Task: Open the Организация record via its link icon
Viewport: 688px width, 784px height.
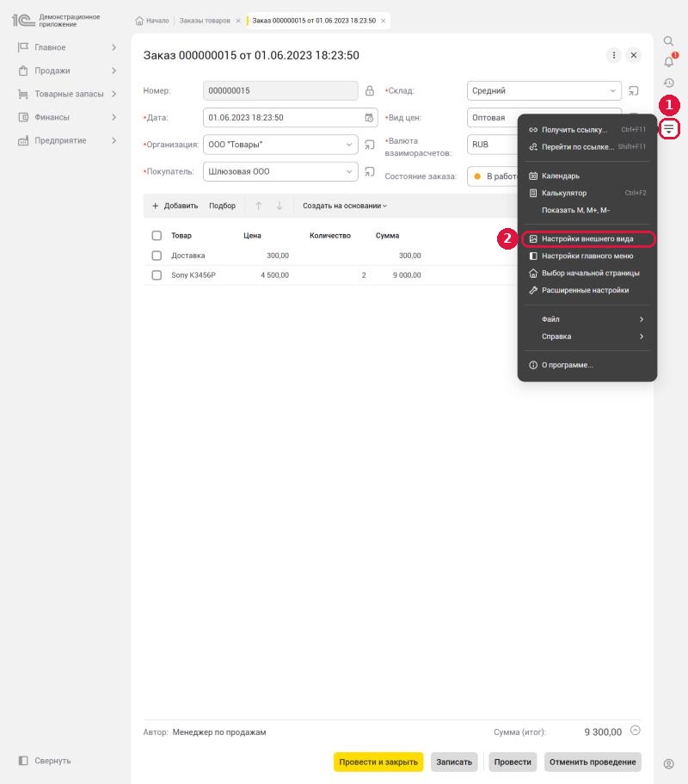Action: coord(369,145)
